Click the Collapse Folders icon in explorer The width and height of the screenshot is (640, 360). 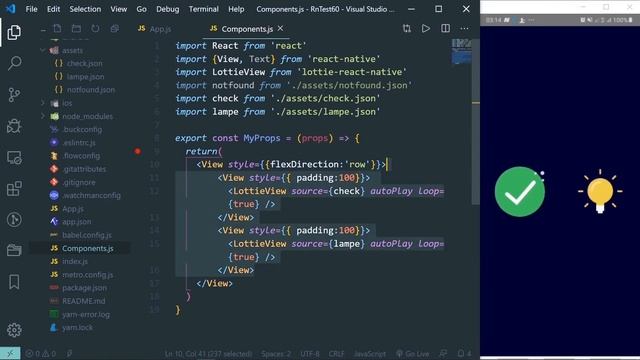click(115, 29)
